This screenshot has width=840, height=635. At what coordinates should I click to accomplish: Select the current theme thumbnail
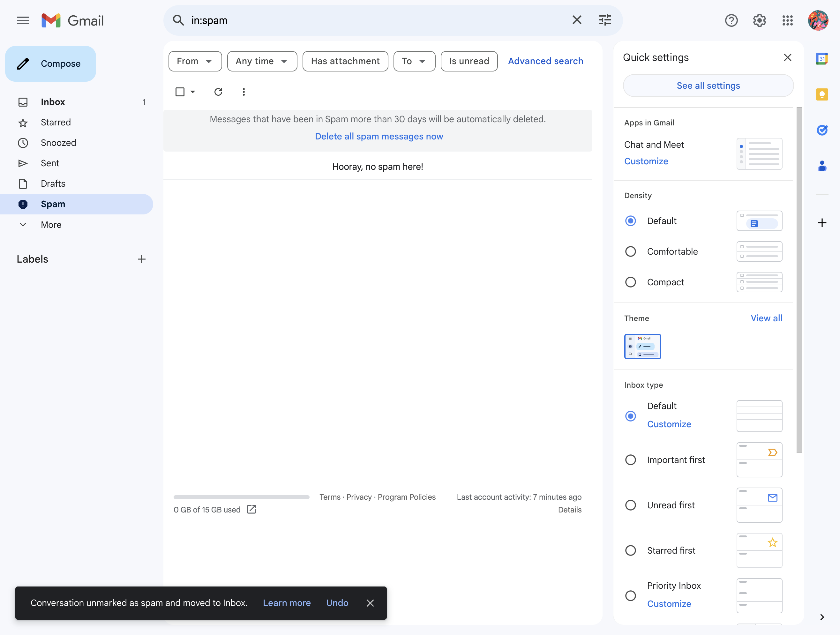pos(642,346)
